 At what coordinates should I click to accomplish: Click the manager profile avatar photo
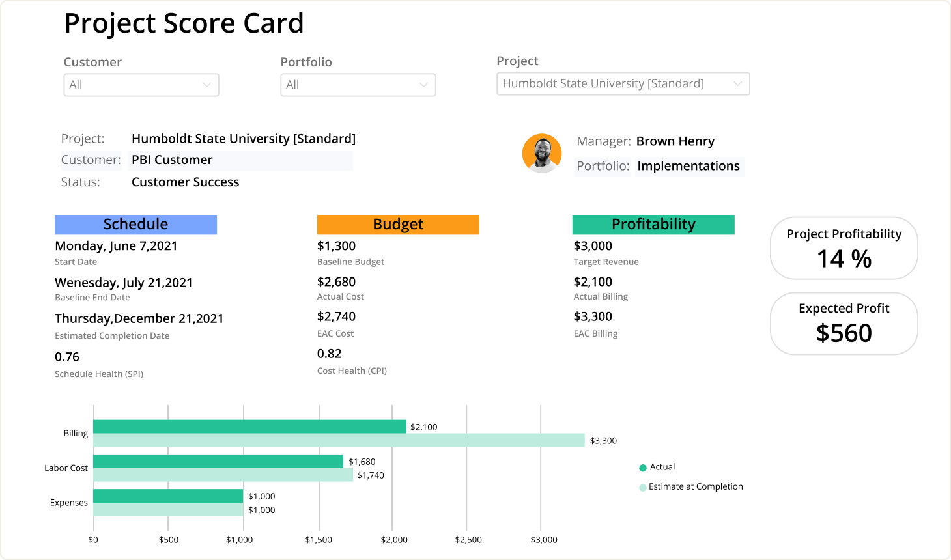pos(542,153)
